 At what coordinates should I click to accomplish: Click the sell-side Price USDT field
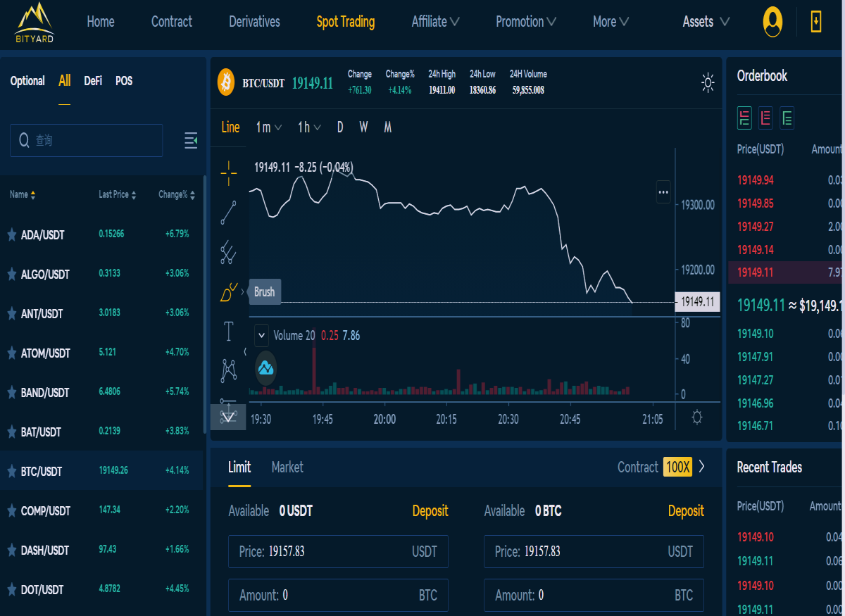(x=594, y=551)
